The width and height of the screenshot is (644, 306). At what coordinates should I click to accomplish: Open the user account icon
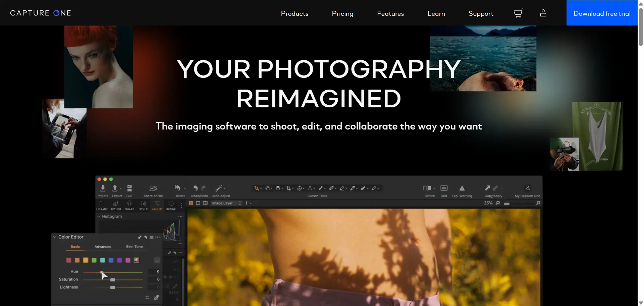pos(543,13)
